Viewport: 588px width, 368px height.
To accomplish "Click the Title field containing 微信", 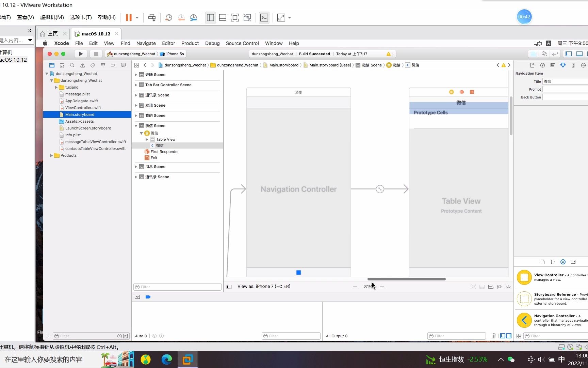I will point(565,81).
